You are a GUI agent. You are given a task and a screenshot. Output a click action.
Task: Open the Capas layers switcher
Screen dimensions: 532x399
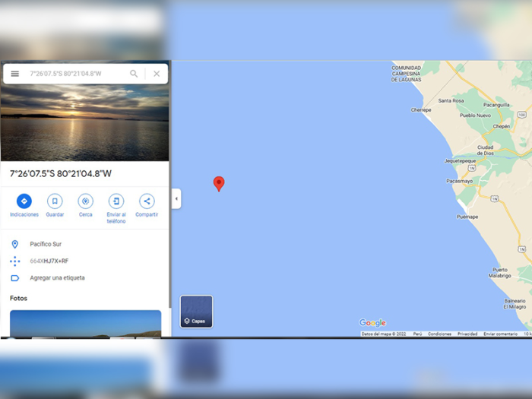[x=196, y=312]
